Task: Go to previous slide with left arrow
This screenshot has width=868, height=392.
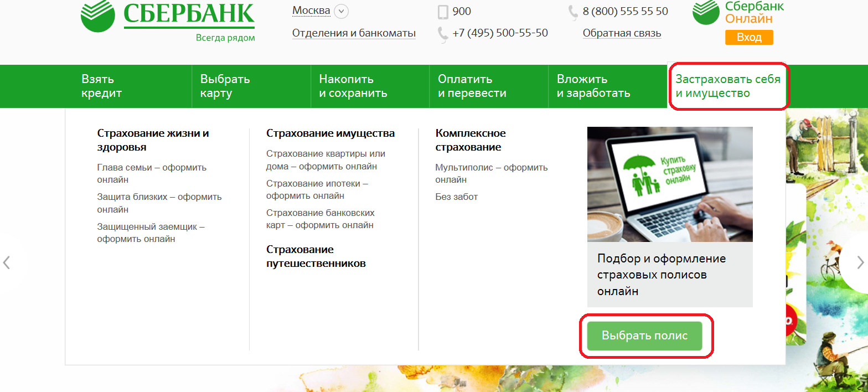Action: (x=7, y=262)
